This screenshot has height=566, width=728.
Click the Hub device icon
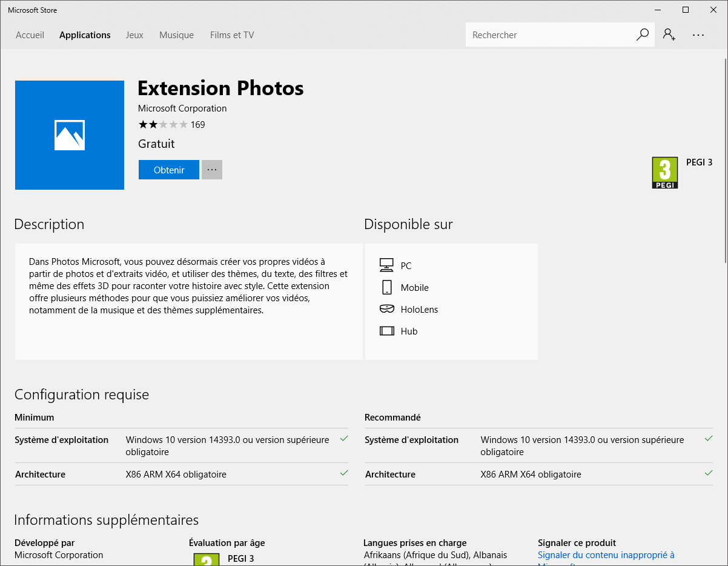click(386, 331)
